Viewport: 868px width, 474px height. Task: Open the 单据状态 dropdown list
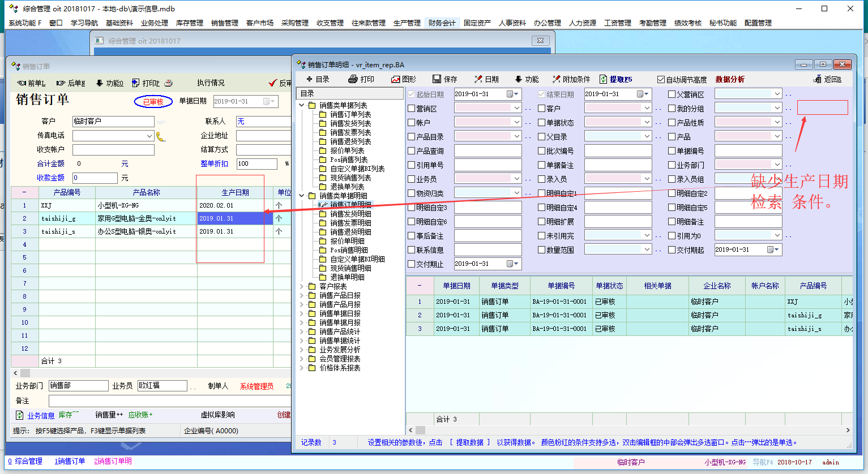[647, 122]
